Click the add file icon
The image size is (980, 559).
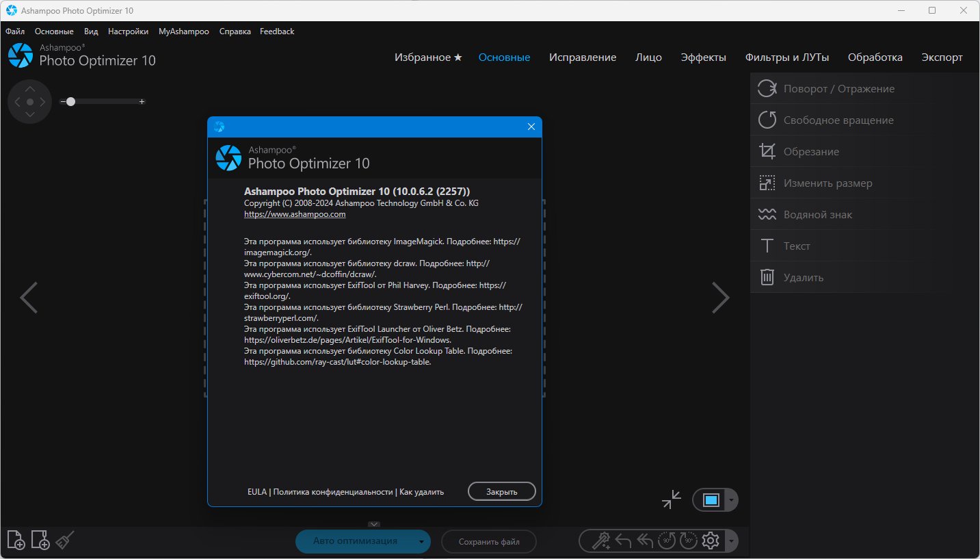click(x=16, y=540)
